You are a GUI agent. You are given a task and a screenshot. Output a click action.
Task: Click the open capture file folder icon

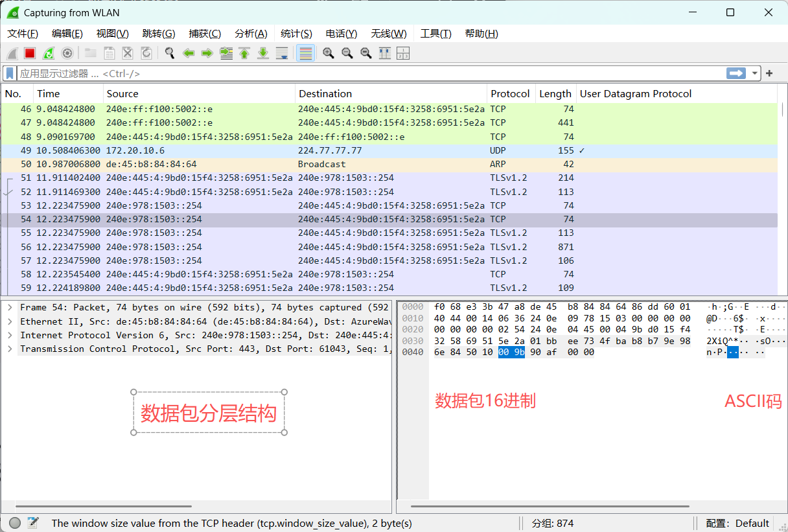[x=91, y=53]
